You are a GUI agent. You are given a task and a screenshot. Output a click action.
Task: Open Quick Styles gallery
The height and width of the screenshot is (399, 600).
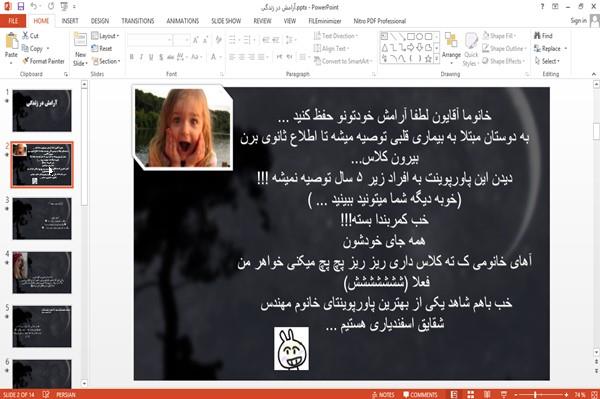coord(471,50)
